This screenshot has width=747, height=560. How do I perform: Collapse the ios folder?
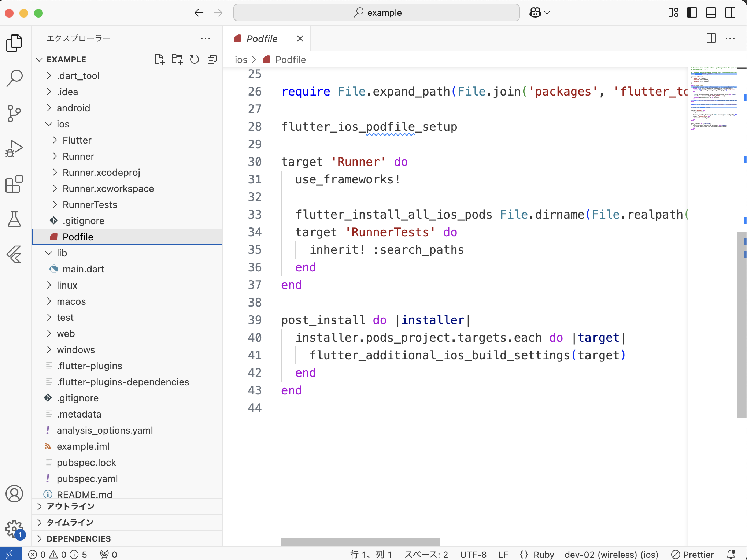(x=63, y=124)
